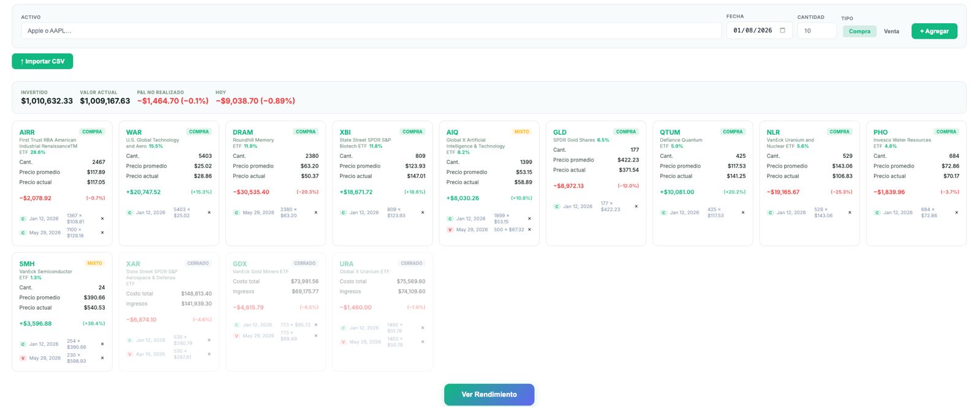This screenshot has width=980, height=407.
Task: Select Compra transaction type
Action: click(859, 31)
